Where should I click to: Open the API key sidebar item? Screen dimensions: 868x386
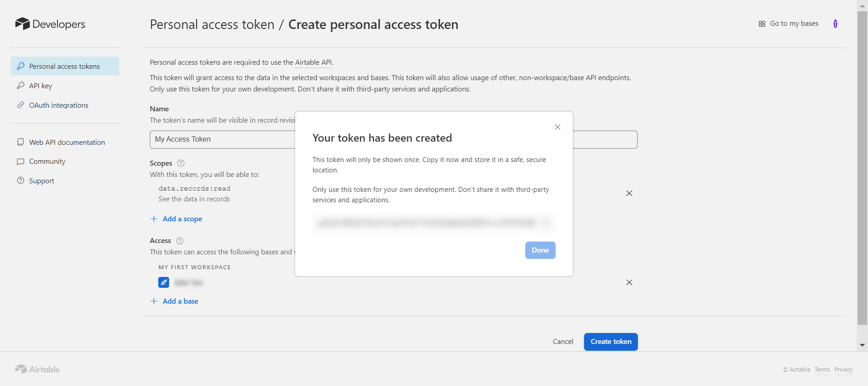click(41, 86)
